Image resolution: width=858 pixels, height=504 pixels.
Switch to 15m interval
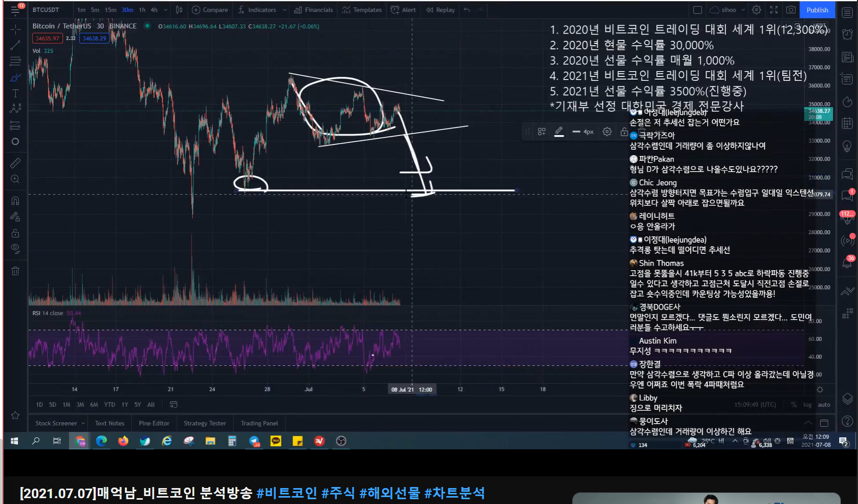point(111,10)
